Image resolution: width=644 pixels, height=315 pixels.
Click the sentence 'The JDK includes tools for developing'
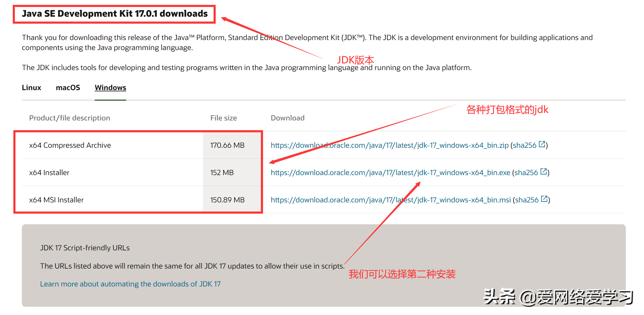[247, 68]
